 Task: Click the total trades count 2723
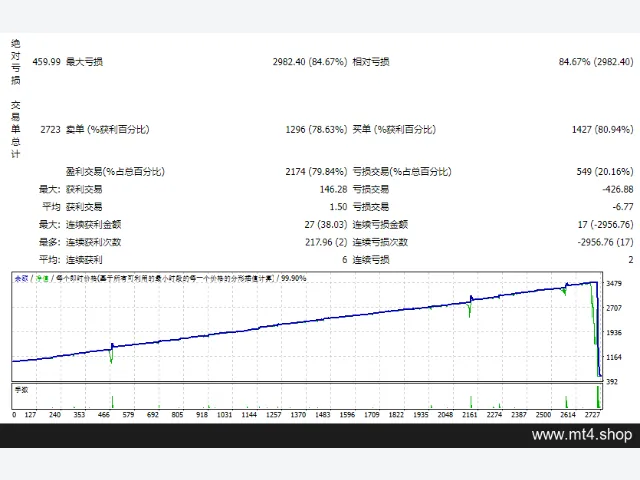pyautogui.click(x=50, y=129)
